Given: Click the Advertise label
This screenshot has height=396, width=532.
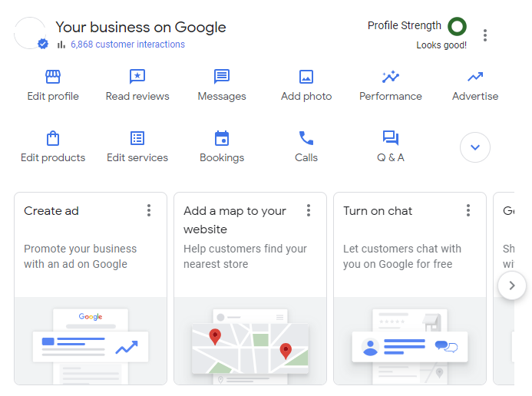Looking at the screenshot, I should 475,96.
